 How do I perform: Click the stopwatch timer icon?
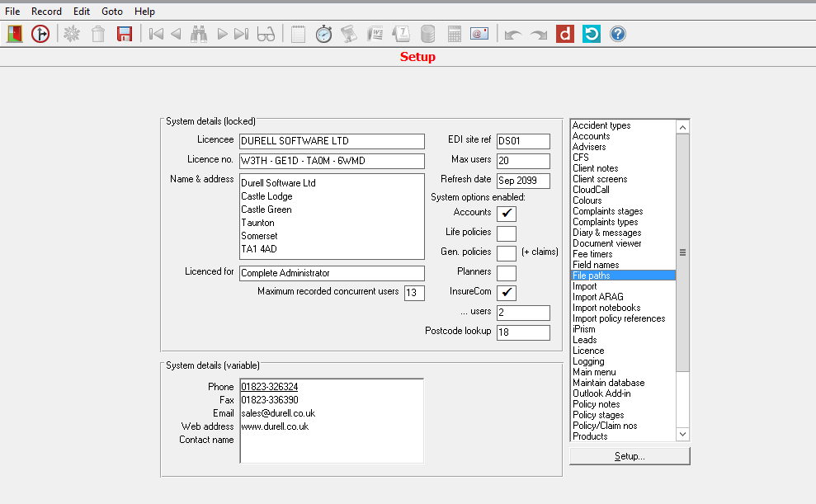coord(323,35)
